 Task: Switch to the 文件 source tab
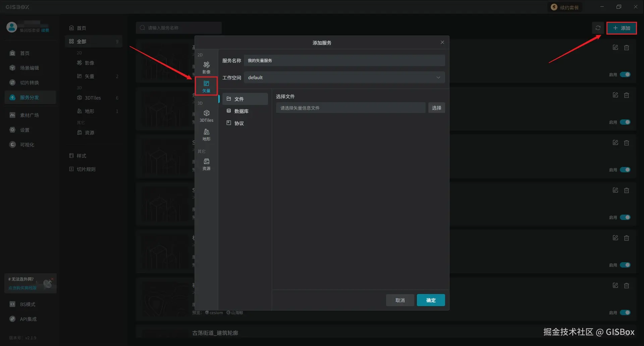coord(245,99)
